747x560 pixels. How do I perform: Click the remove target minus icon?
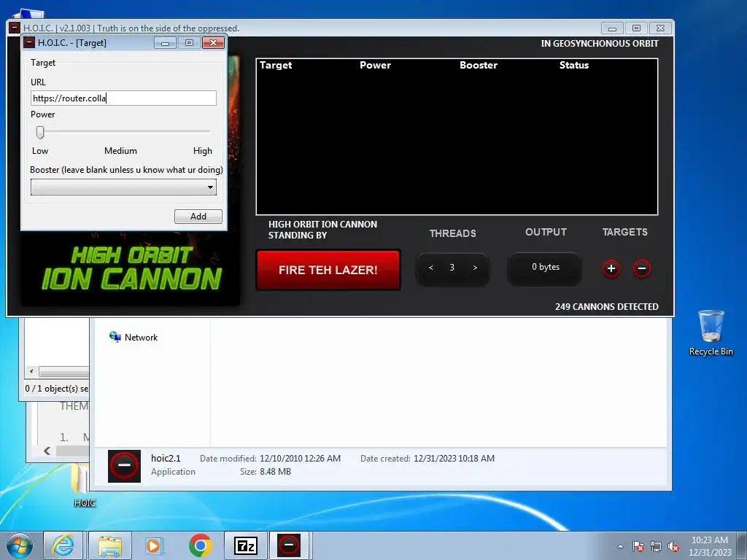tap(642, 268)
